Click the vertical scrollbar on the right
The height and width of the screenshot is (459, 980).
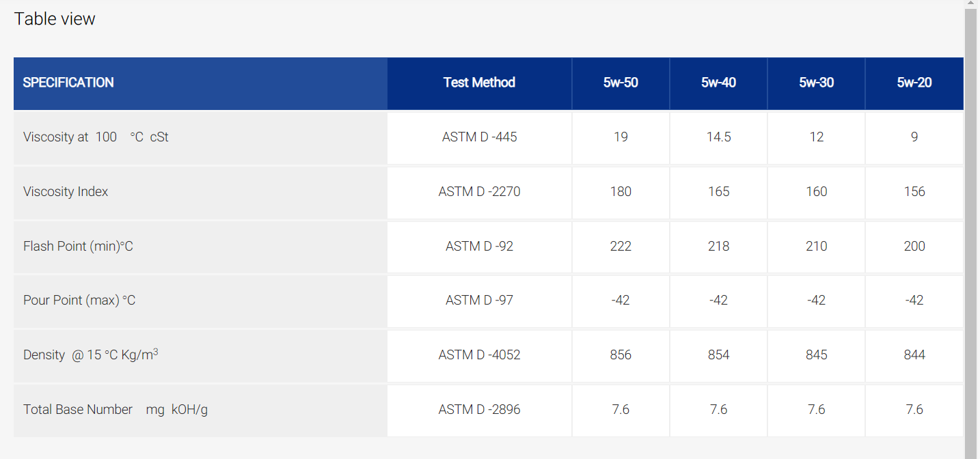(971, 229)
